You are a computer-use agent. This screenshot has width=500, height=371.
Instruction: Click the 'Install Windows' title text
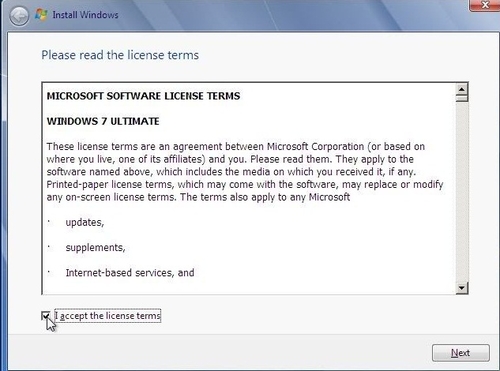(x=85, y=15)
